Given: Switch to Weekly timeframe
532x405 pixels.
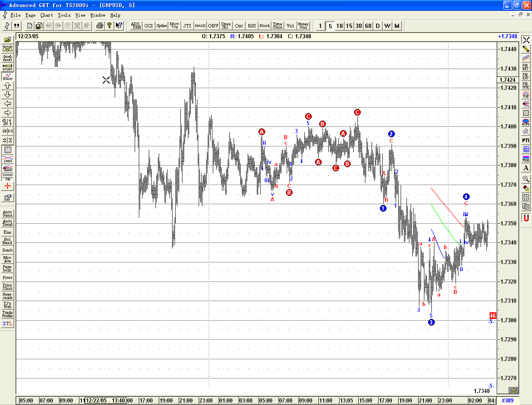Looking at the screenshot, I should [x=387, y=26].
